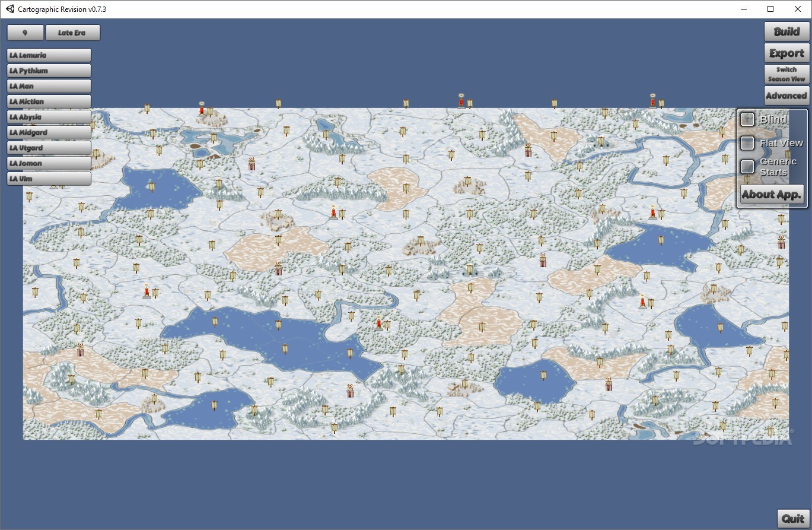The width and height of the screenshot is (812, 530).
Task: Select the red start marker at map's top-left corner
Action: tap(202, 109)
